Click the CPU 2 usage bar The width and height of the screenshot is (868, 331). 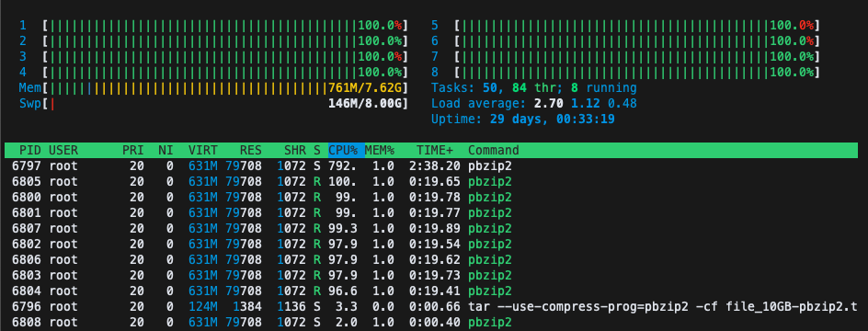[x=225, y=41]
